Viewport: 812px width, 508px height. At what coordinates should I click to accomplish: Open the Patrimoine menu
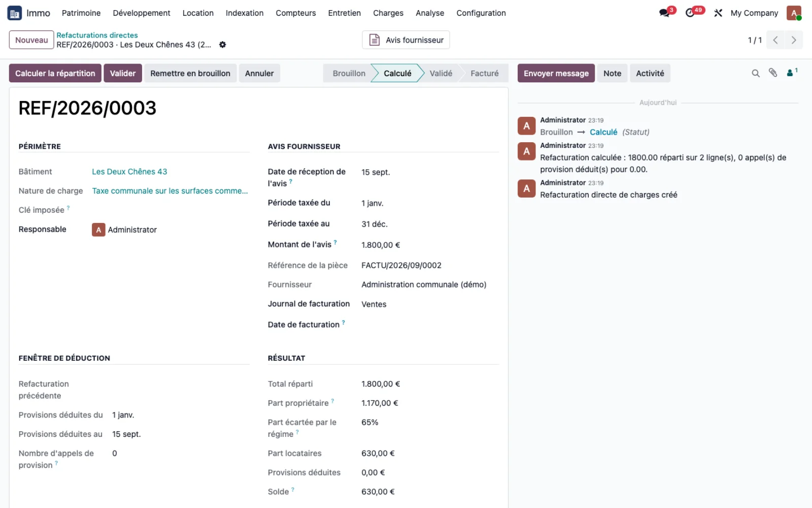pos(81,13)
